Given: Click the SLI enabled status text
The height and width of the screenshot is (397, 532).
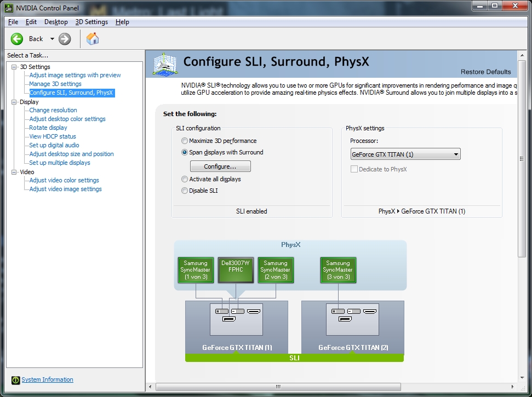Looking at the screenshot, I should tap(251, 211).
